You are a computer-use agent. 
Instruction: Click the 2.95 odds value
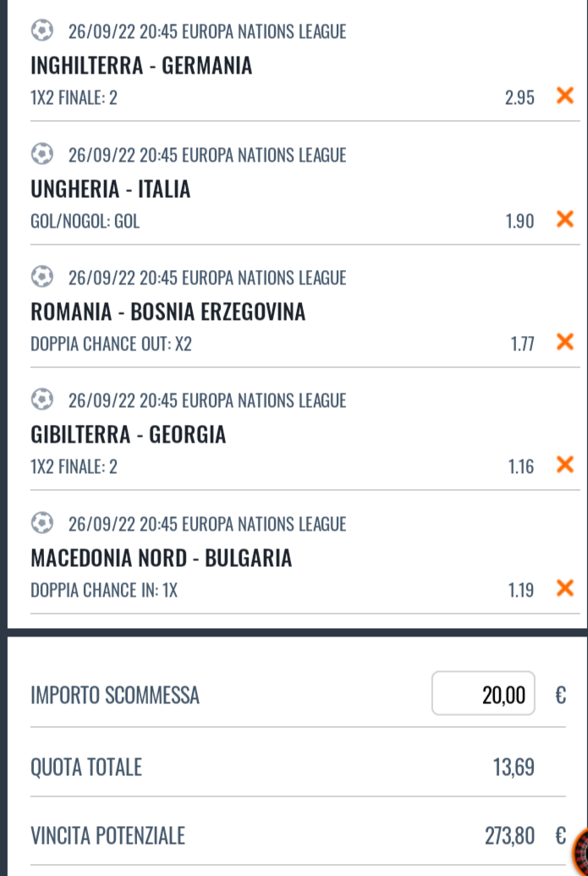point(519,97)
